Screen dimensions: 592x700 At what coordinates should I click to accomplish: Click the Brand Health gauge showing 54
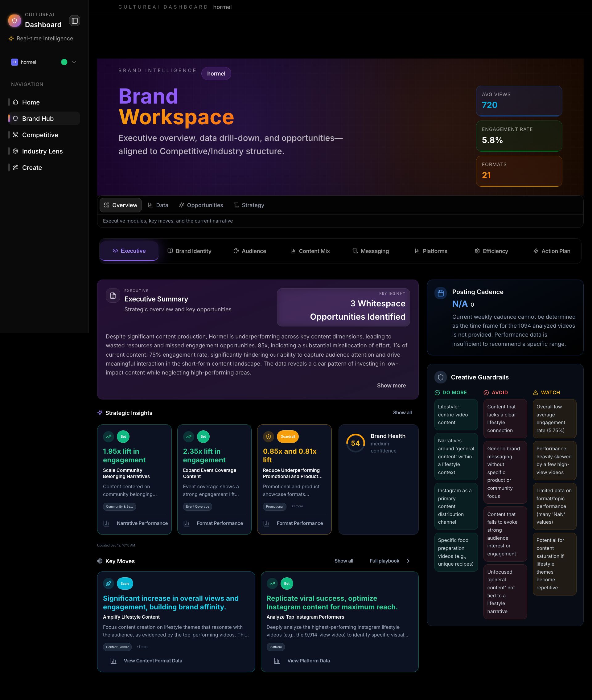[355, 443]
